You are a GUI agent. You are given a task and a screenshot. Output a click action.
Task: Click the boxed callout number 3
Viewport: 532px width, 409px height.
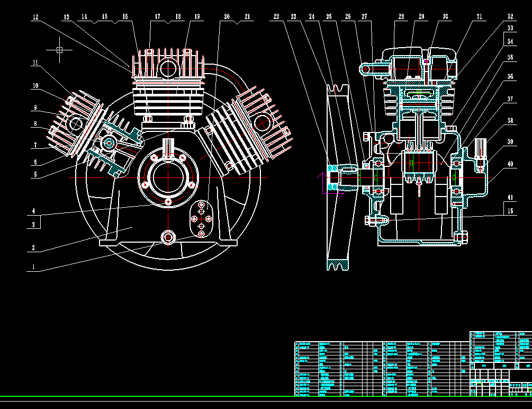pyautogui.click(x=33, y=224)
